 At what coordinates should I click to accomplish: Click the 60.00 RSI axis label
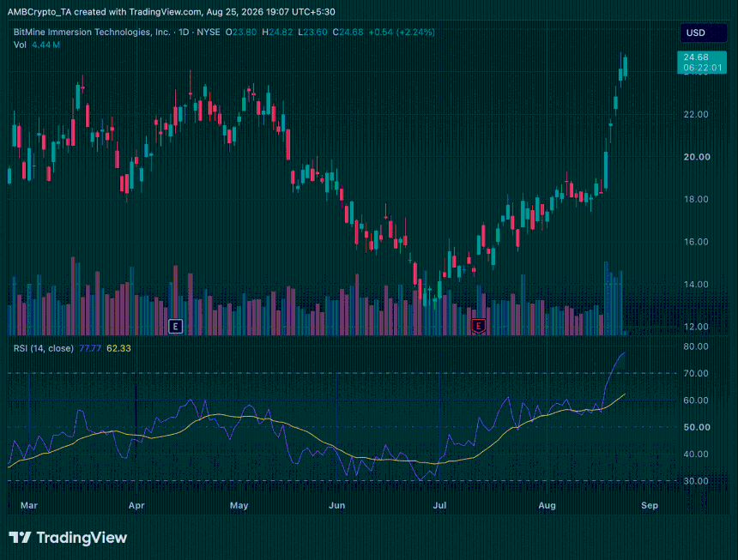click(x=696, y=400)
